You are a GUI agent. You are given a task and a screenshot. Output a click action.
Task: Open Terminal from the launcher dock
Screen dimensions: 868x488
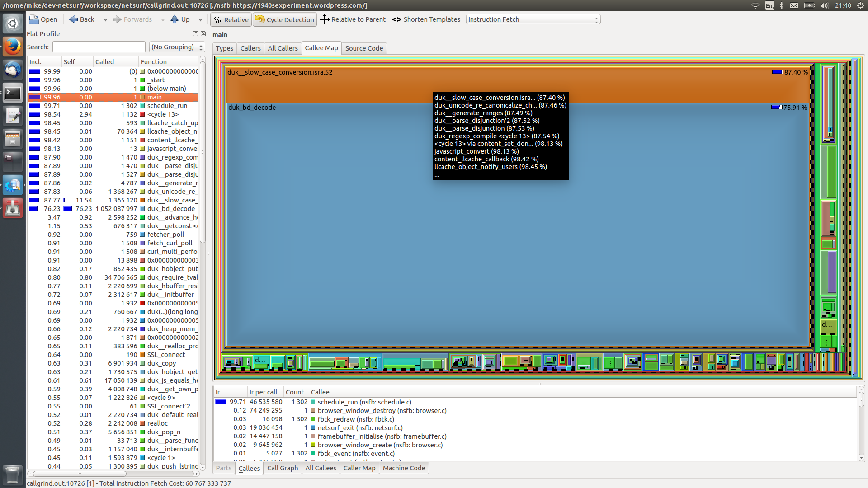tap(12, 94)
